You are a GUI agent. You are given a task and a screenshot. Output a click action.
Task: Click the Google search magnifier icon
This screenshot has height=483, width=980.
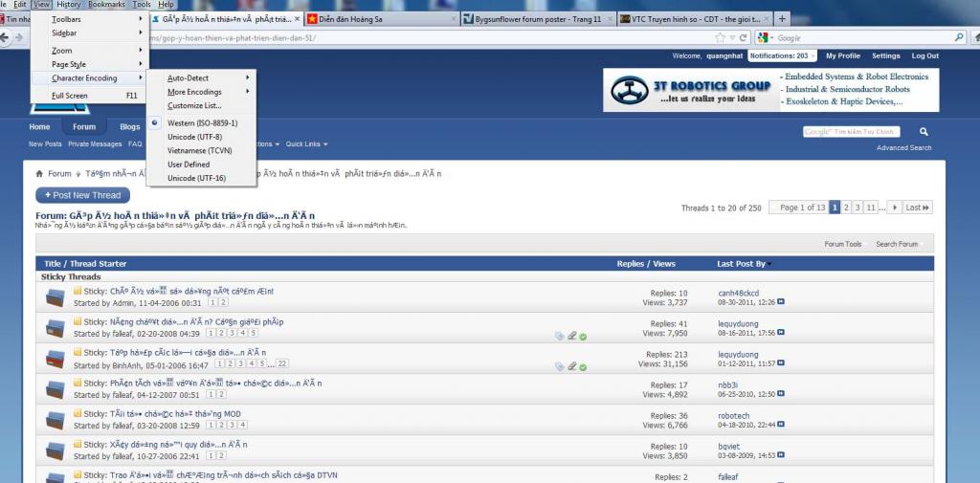click(x=959, y=38)
